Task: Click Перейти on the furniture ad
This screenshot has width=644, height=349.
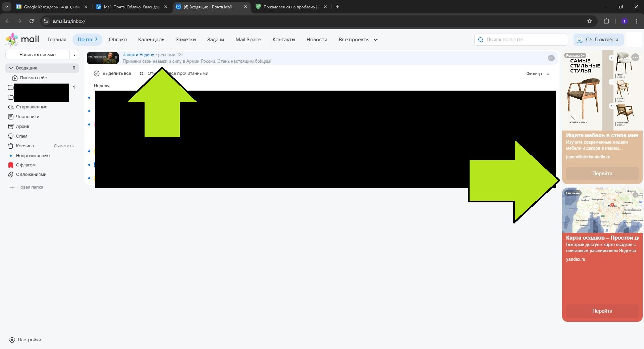Action: tap(602, 173)
